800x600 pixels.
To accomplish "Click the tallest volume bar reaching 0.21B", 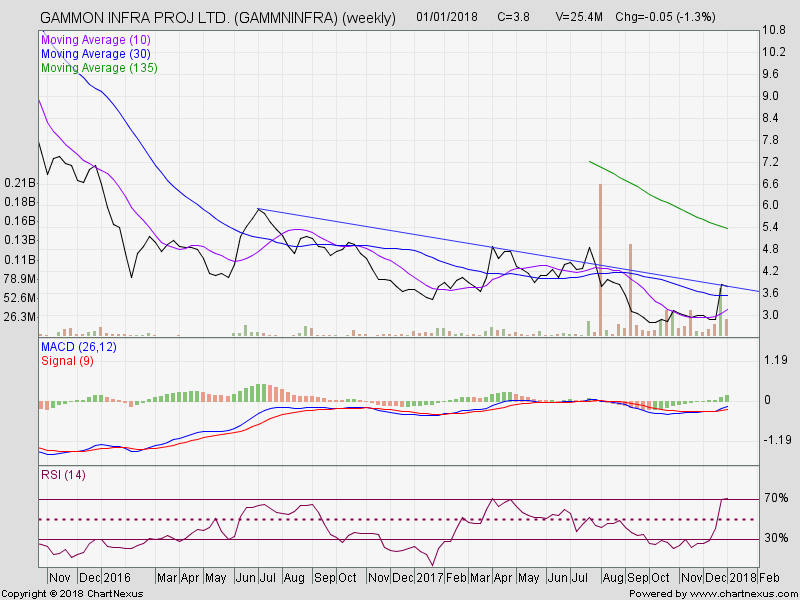I will (601, 259).
